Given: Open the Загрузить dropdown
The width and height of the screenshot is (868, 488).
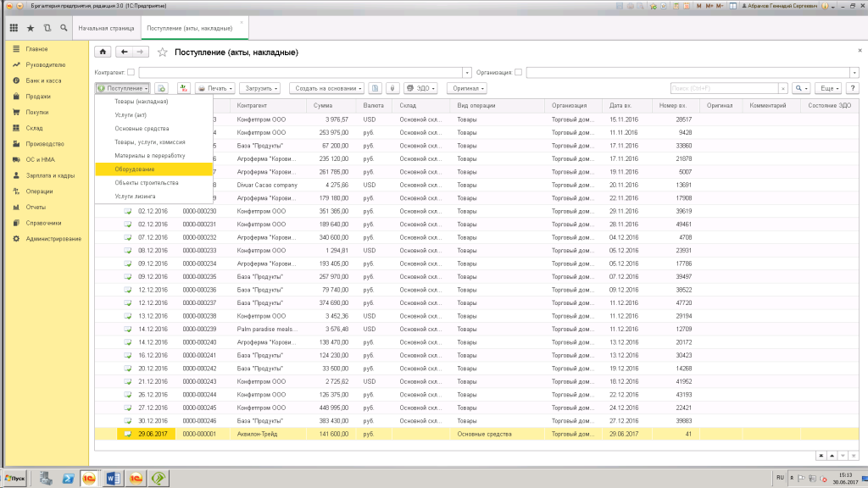Looking at the screenshot, I should pos(261,88).
